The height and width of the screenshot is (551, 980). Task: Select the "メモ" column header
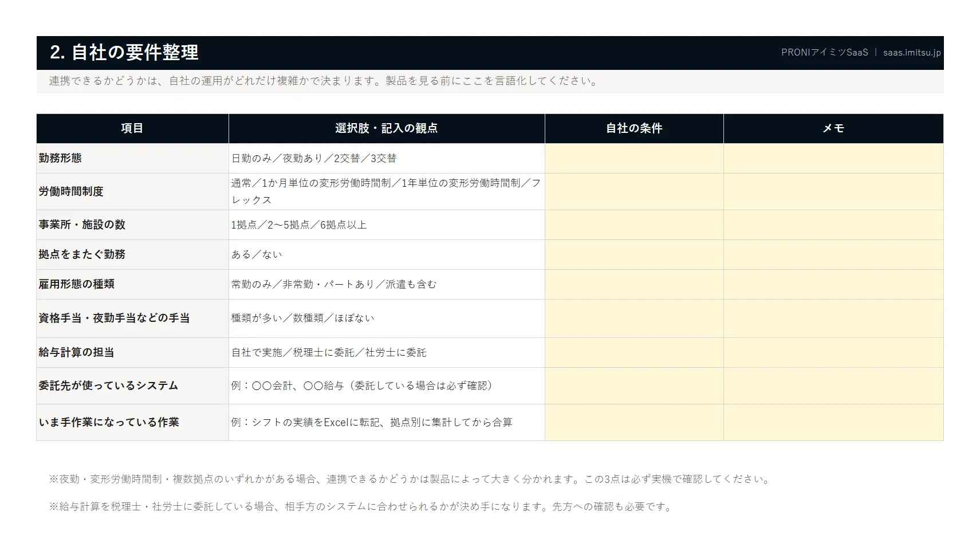point(833,128)
